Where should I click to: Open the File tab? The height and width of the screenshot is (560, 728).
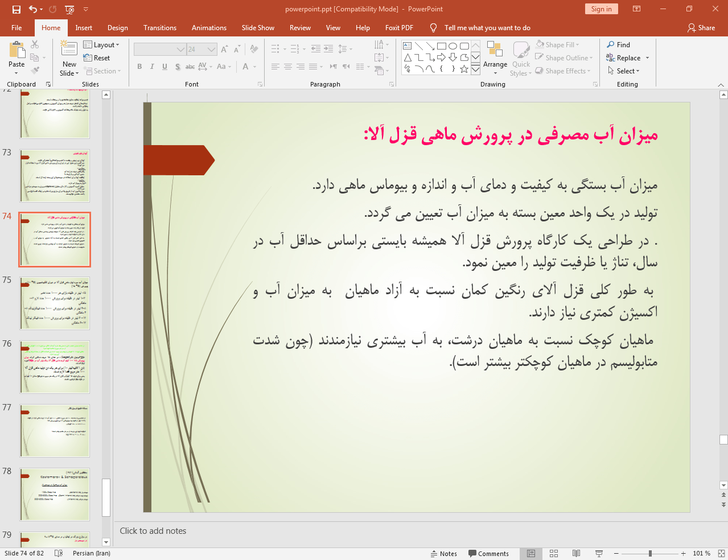click(x=17, y=28)
